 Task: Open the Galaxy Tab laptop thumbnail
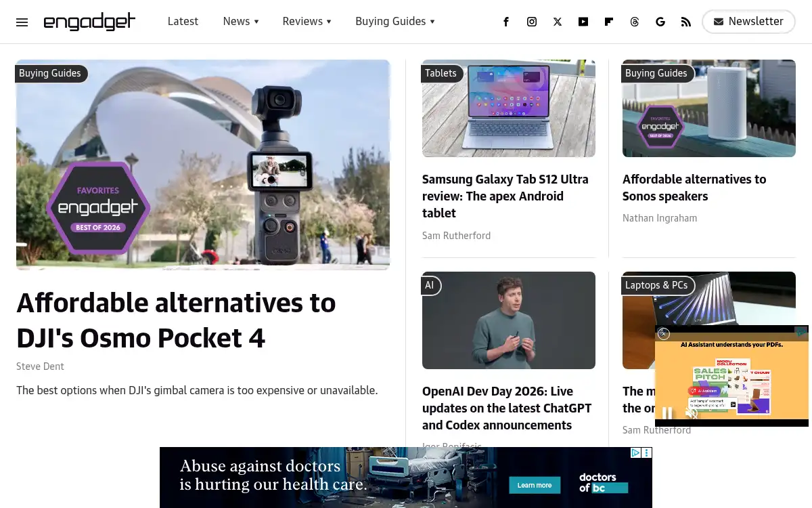509,108
